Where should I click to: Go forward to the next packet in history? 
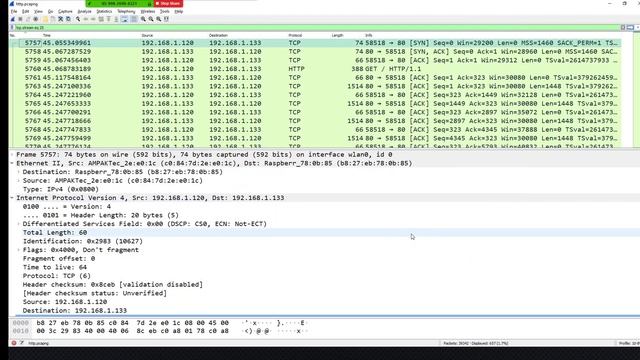pos(93,19)
